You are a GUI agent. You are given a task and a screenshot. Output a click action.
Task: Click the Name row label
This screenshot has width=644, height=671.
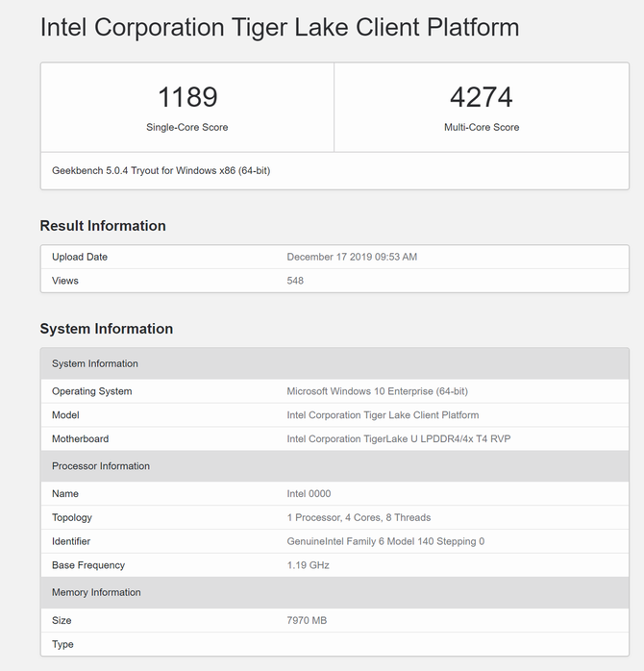point(65,493)
